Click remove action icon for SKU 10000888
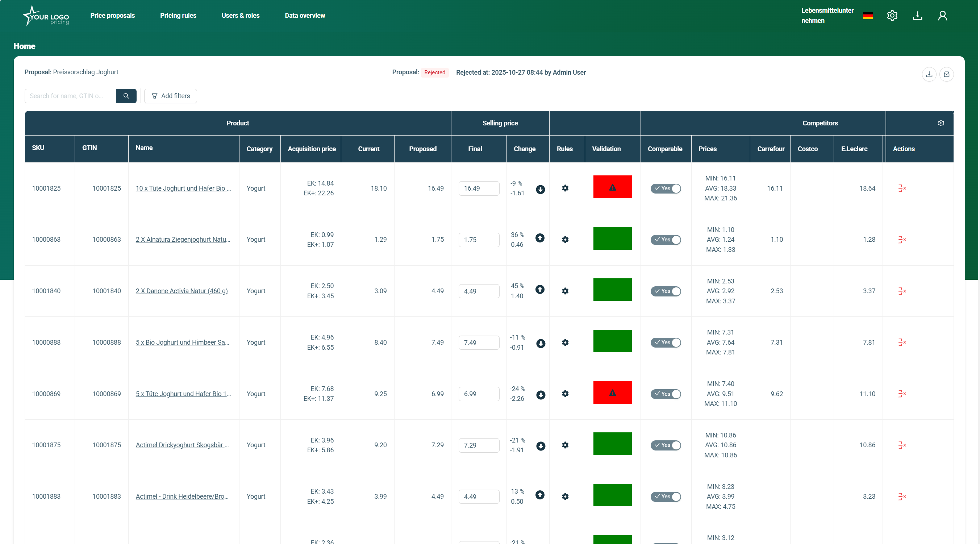980x544 pixels. (x=902, y=342)
